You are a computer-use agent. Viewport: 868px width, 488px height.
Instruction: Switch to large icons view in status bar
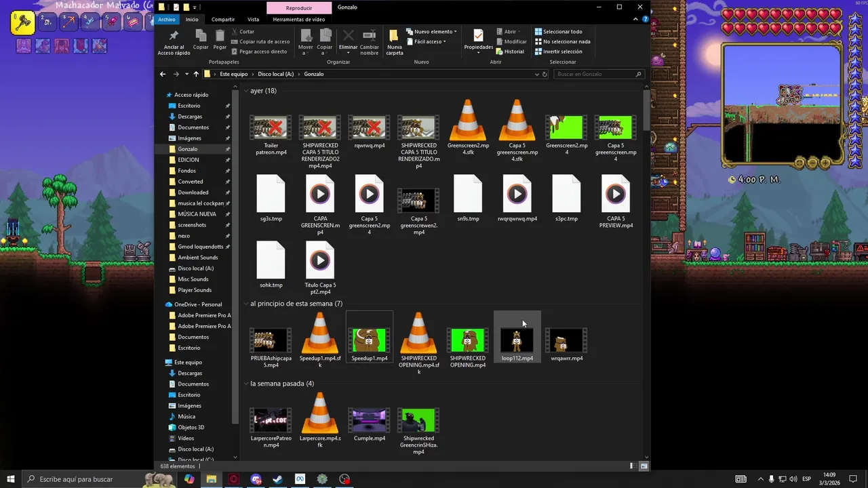pos(644,466)
